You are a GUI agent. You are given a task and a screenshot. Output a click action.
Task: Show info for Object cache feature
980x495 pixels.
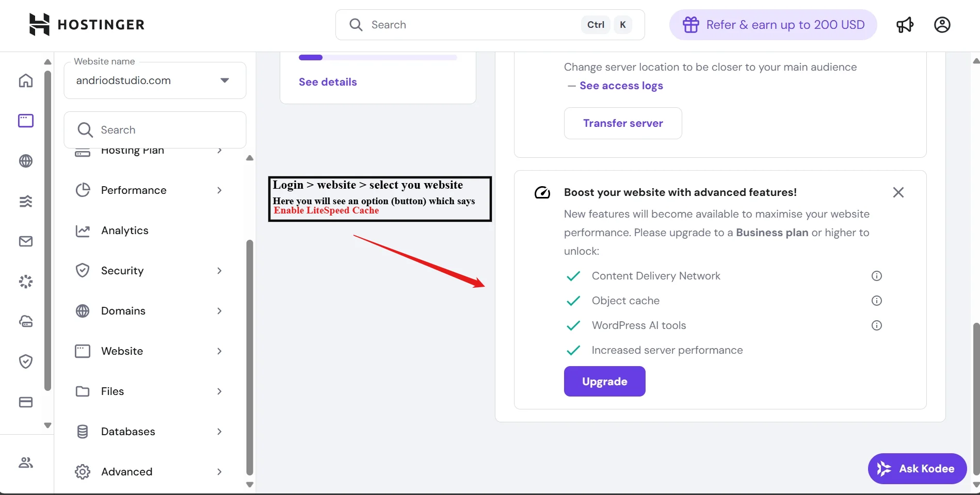[876, 301]
